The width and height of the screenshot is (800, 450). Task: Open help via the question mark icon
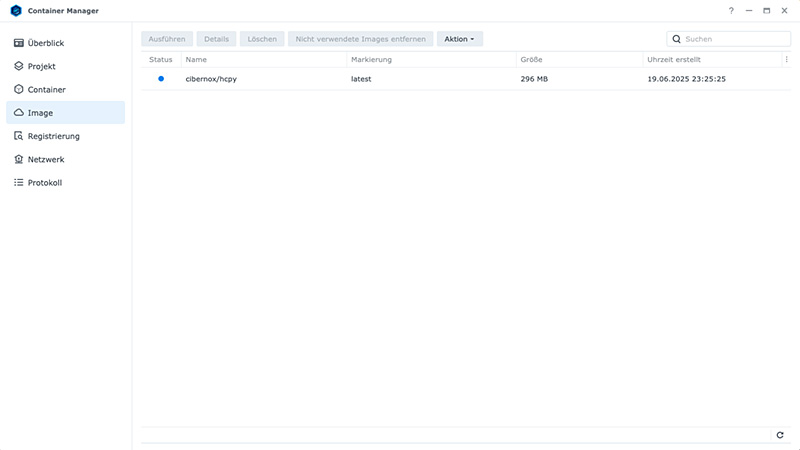point(731,11)
